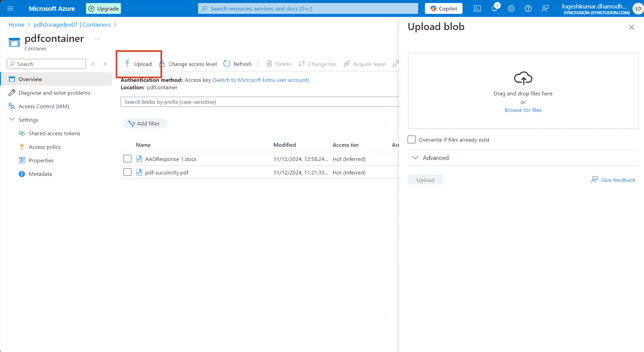Enable Overwrite if files already exist

pos(411,139)
